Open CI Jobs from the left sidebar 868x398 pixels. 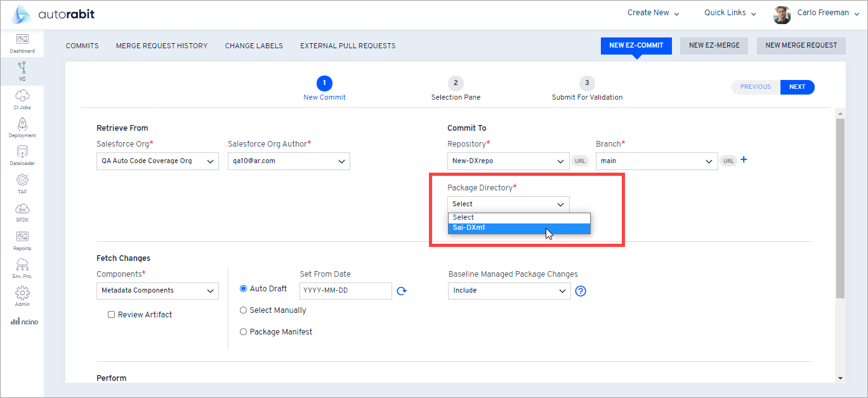(22, 98)
